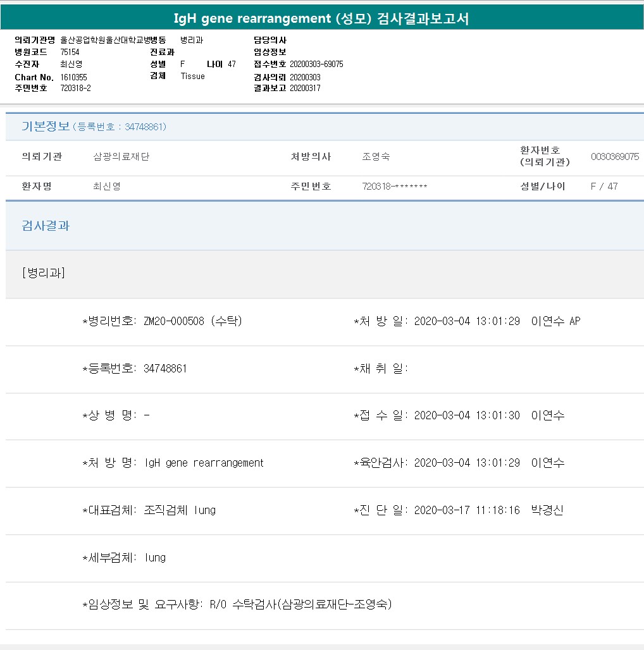Select the 접수번호 value 20200303-69075
The height and width of the screenshot is (650, 644).
pos(316,64)
